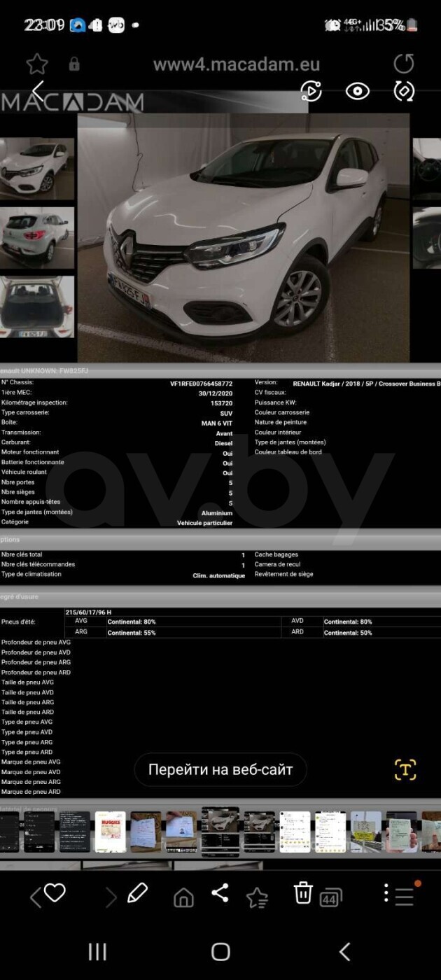Tap the Camera de recul label
Viewport: 441px width, 980px height.
coord(278,564)
